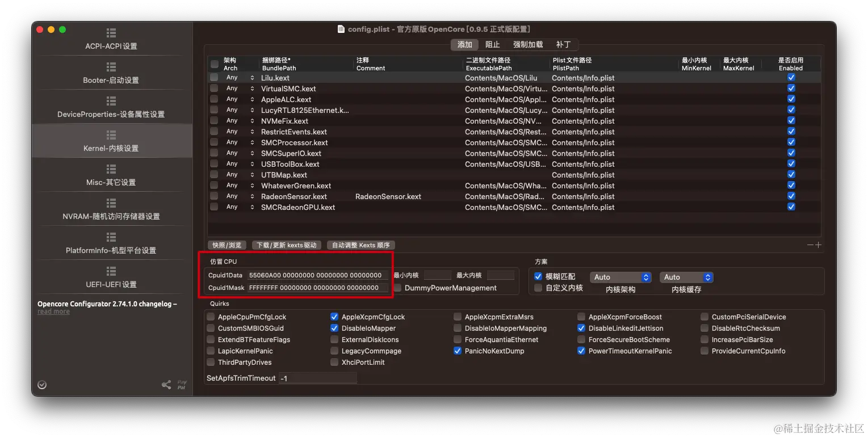Open the NVRAM settings section icon
The height and width of the screenshot is (438, 868).
point(111,203)
